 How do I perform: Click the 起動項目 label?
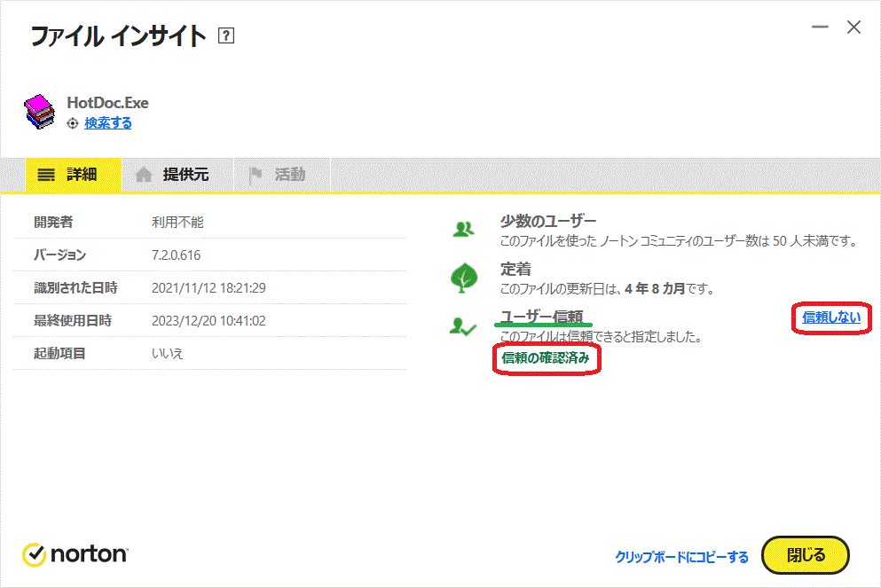pyautogui.click(x=59, y=353)
